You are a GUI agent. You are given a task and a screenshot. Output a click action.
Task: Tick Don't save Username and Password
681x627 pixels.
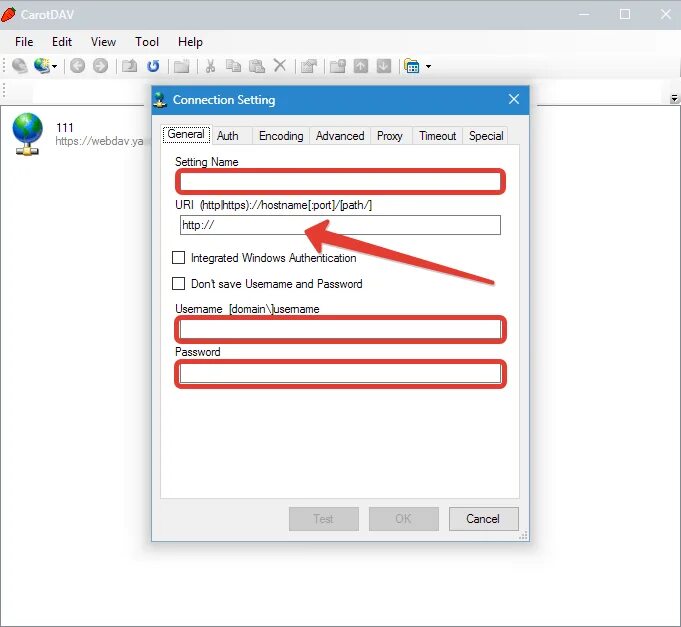[x=179, y=284]
